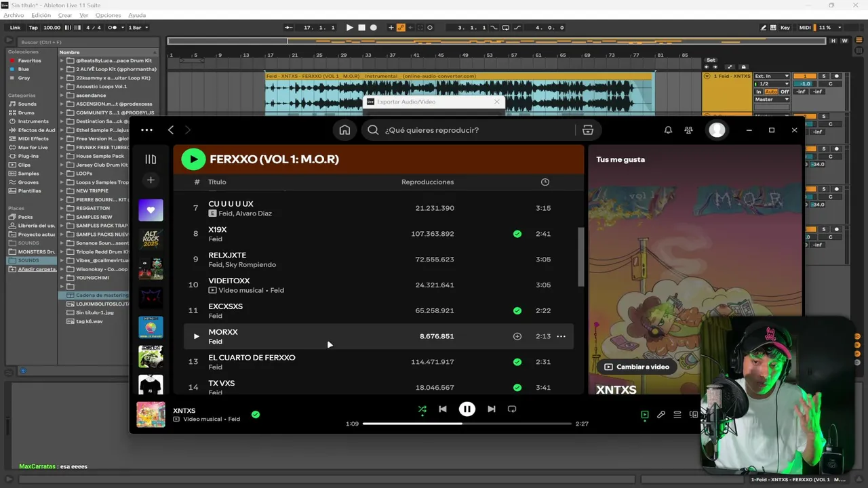Open Spotify browse icon next to search
The width and height of the screenshot is (868, 488).
click(588, 130)
